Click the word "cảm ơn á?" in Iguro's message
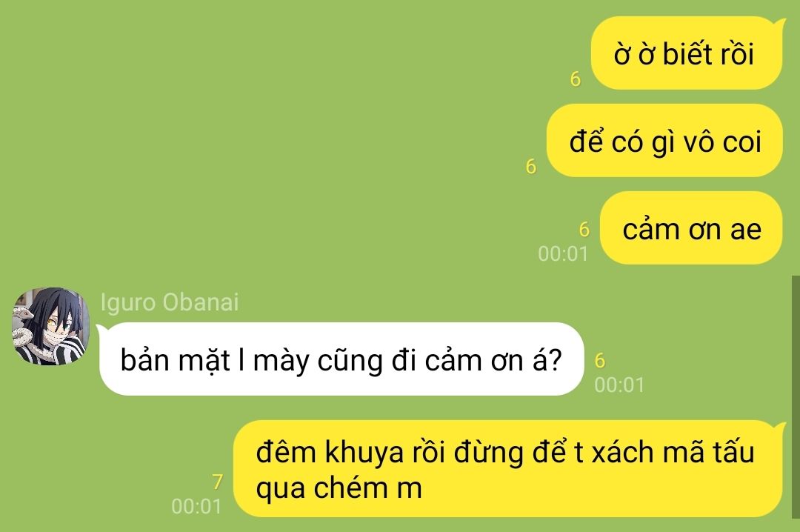Screen dimensions: 800x532 click(493, 360)
